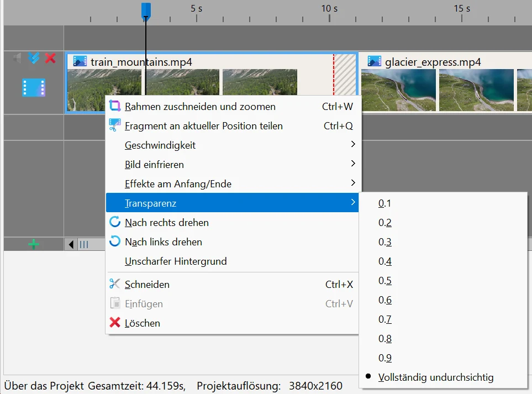The height and width of the screenshot is (394, 532).
Task: Click the blue film strip track icon
Action: tap(34, 87)
